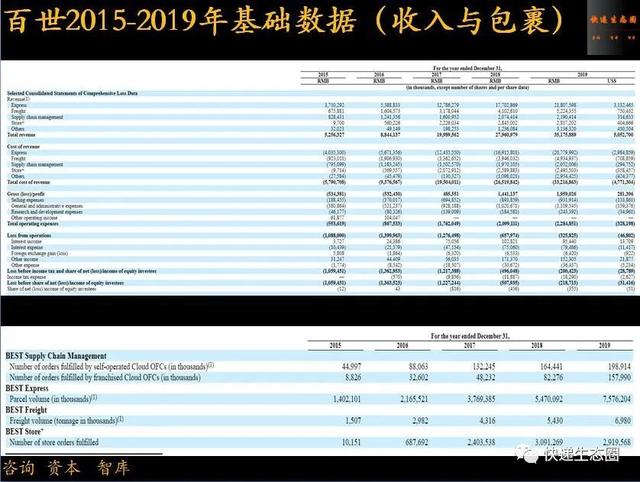Screen dimensions: 640x482
Task: Select the Cost of revenue heading
Action: pyautogui.click(x=23, y=147)
